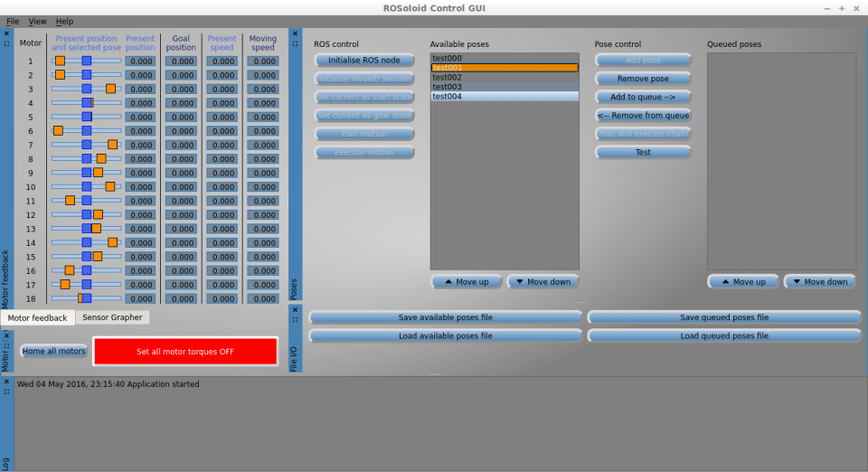This screenshot has width=868, height=472.
Task: Close the Motor commands dock panel
Action: point(6,335)
